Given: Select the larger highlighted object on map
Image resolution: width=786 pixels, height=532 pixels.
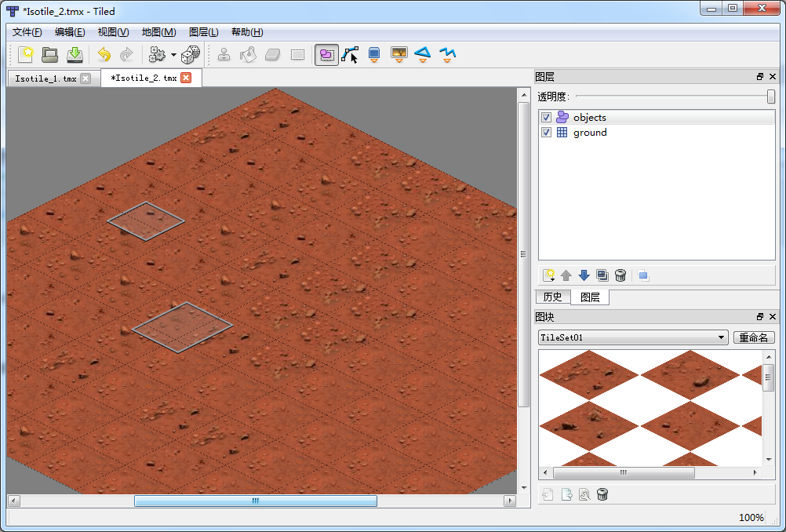Looking at the screenshot, I should (x=182, y=327).
